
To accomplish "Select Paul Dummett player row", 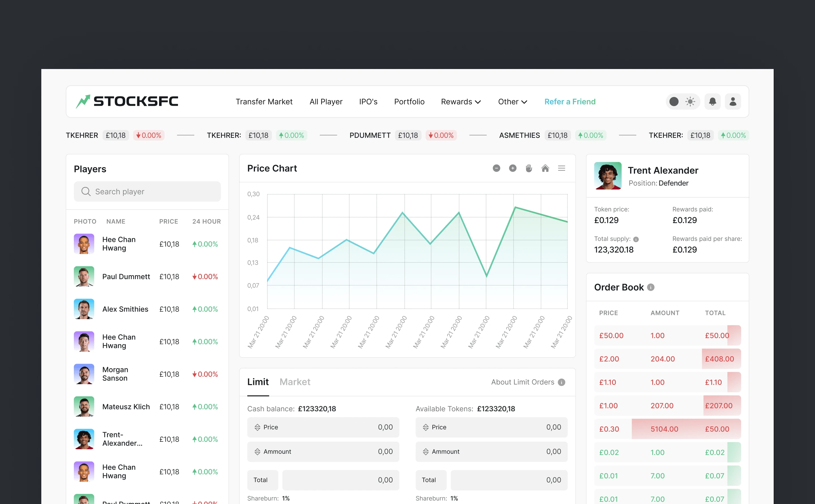I will click(x=147, y=276).
